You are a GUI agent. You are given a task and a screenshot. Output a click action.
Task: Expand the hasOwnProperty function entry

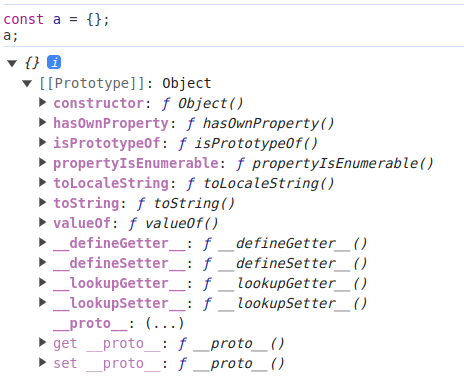[x=42, y=122]
